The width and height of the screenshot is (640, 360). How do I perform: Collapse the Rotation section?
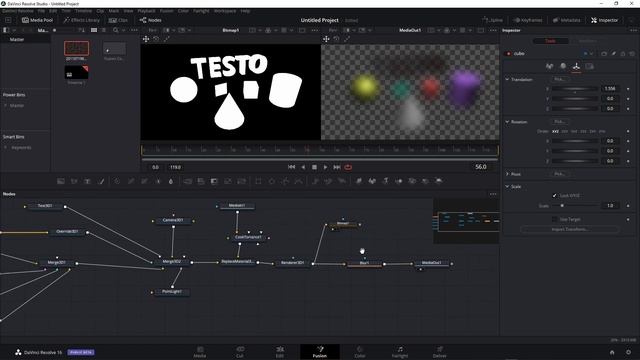click(x=507, y=122)
